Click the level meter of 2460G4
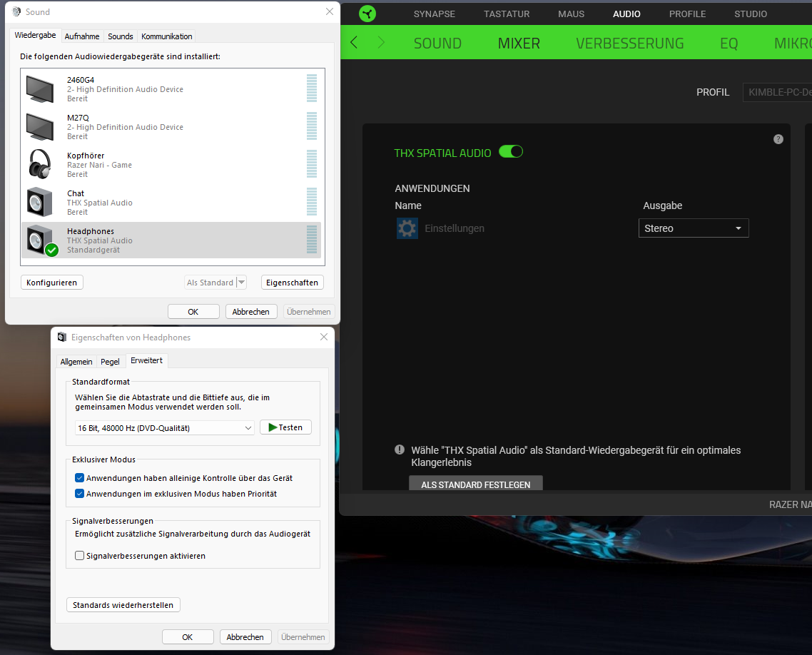The width and height of the screenshot is (812, 655). [x=311, y=88]
